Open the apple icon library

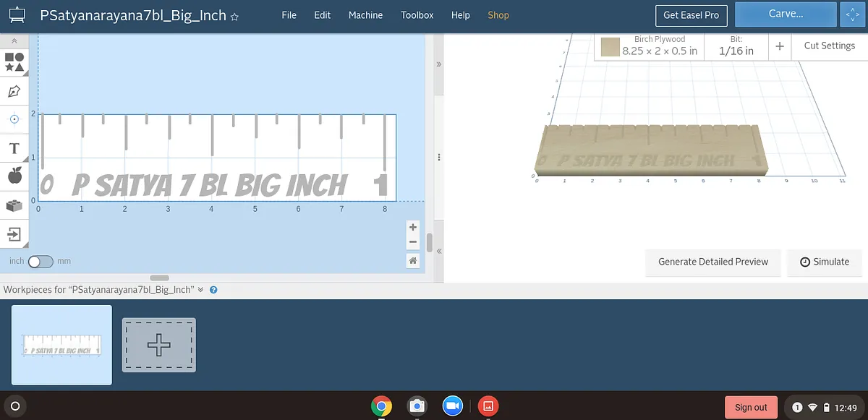click(14, 176)
